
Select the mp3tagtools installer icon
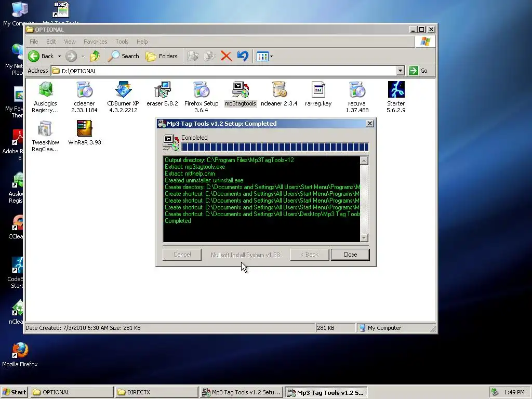click(240, 90)
